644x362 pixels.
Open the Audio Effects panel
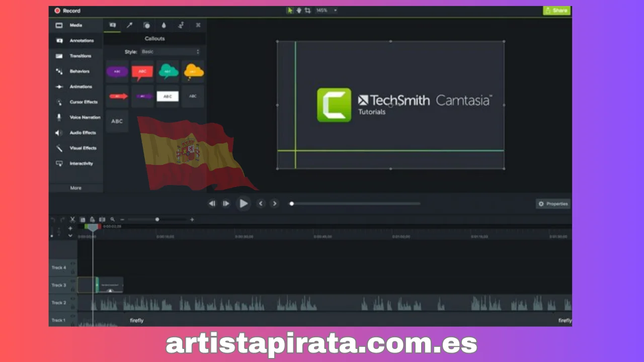point(76,133)
